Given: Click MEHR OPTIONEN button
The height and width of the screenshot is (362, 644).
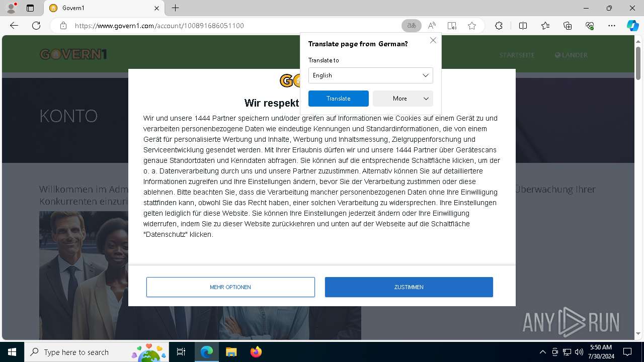Looking at the screenshot, I should (230, 287).
